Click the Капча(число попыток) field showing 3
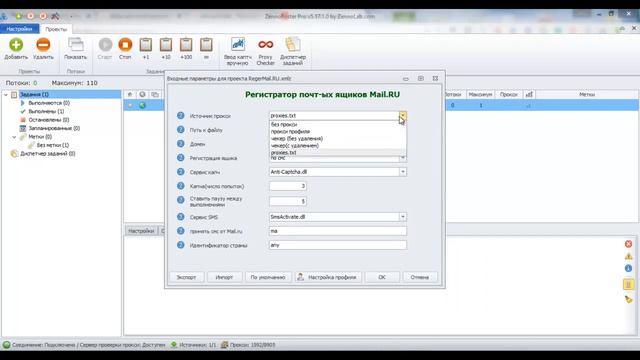Viewport: 640px width, 360px height. click(x=288, y=186)
